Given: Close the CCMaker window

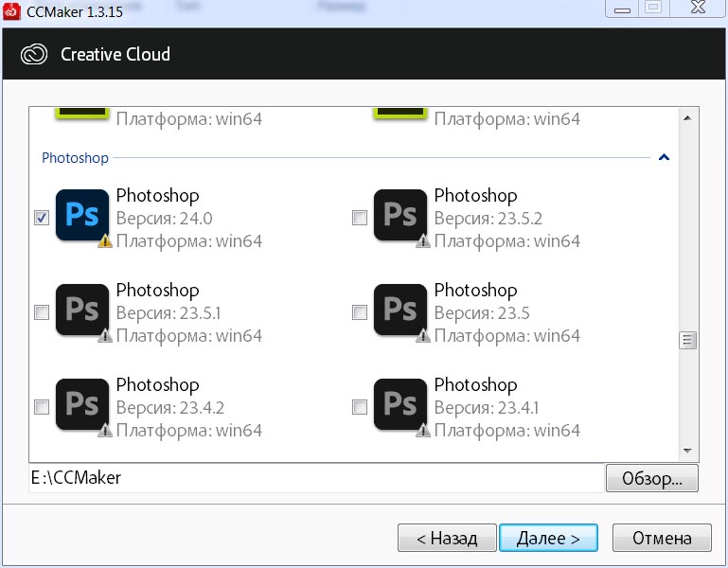Looking at the screenshot, I should click(698, 8).
